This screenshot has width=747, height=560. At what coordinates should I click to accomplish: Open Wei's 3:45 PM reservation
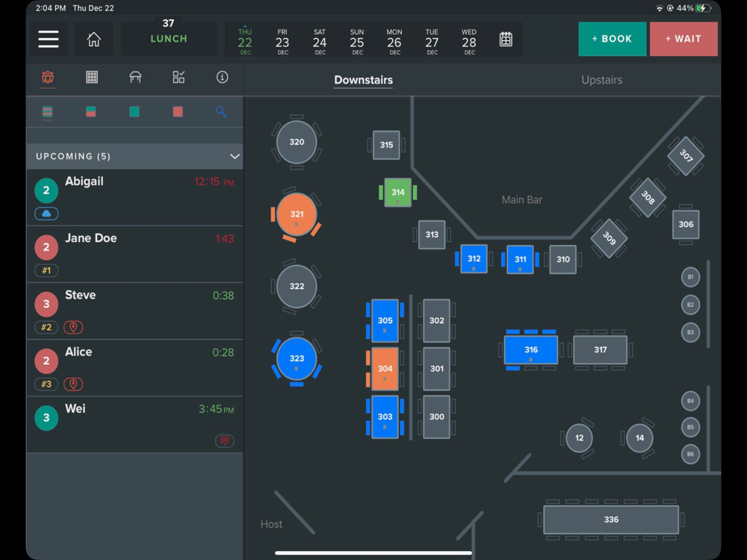(x=134, y=424)
